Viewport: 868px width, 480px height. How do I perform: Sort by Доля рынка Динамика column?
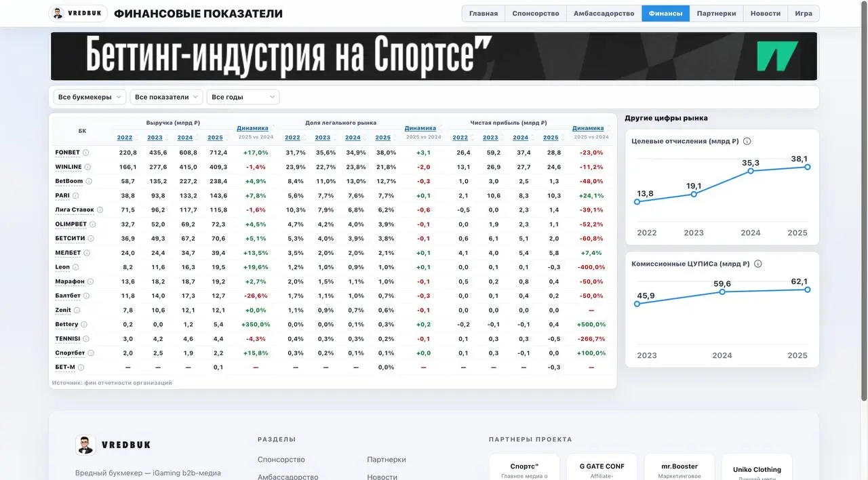(422, 128)
